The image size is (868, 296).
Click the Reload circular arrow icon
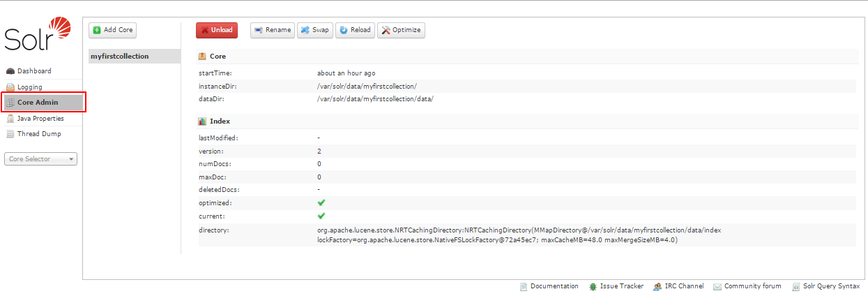pos(343,30)
